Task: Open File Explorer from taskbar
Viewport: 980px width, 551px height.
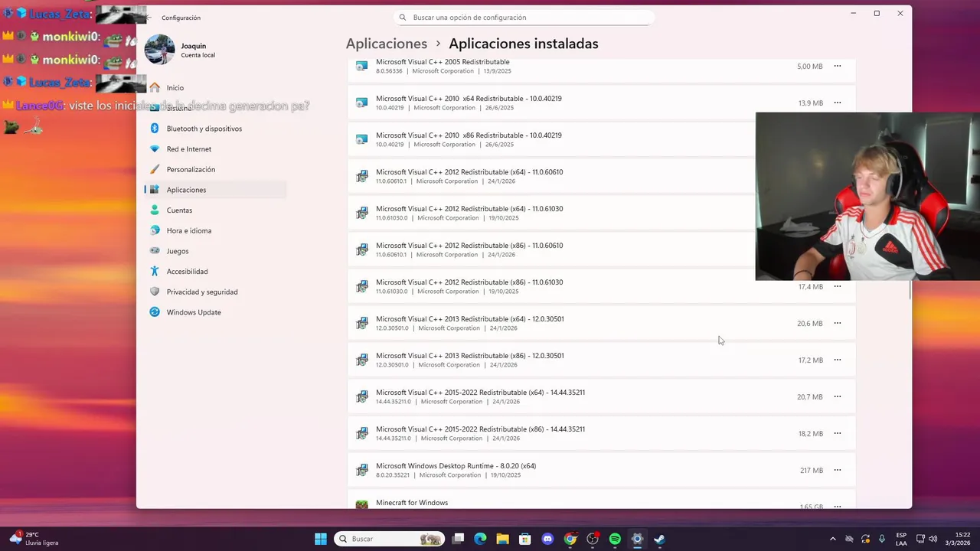Action: point(502,539)
